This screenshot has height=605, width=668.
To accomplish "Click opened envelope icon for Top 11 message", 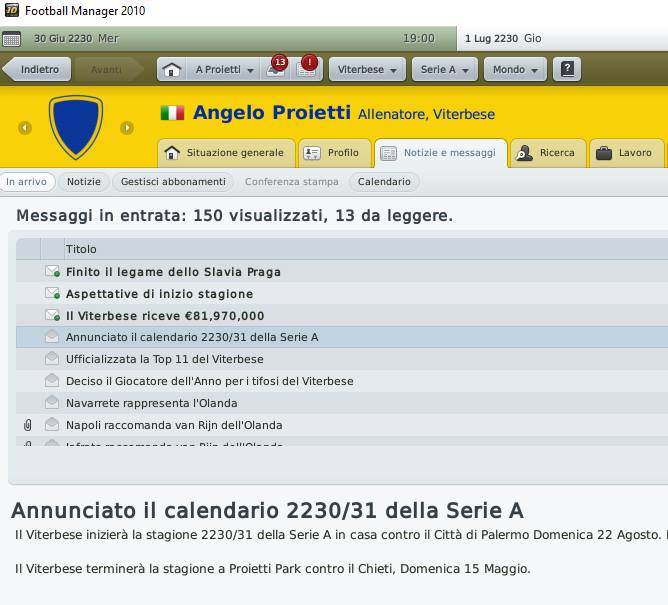I will click(x=52, y=359).
